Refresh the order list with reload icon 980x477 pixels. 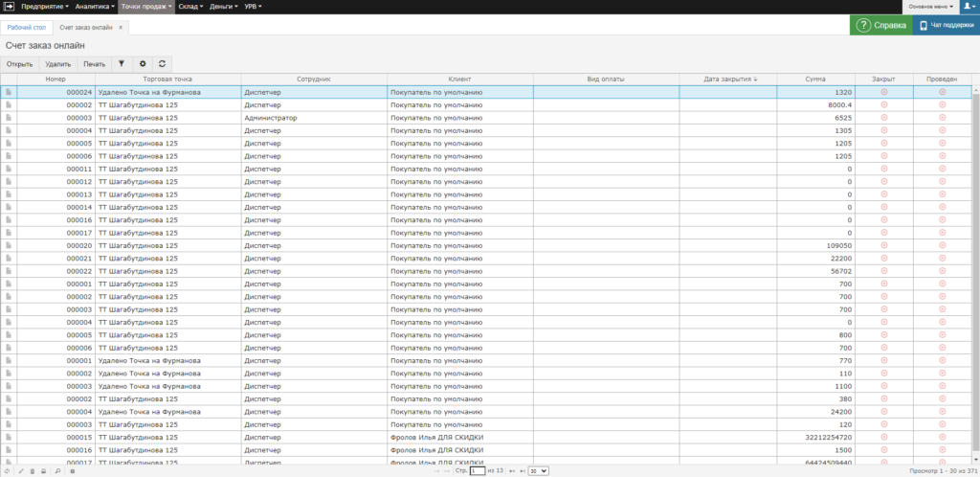(x=162, y=64)
